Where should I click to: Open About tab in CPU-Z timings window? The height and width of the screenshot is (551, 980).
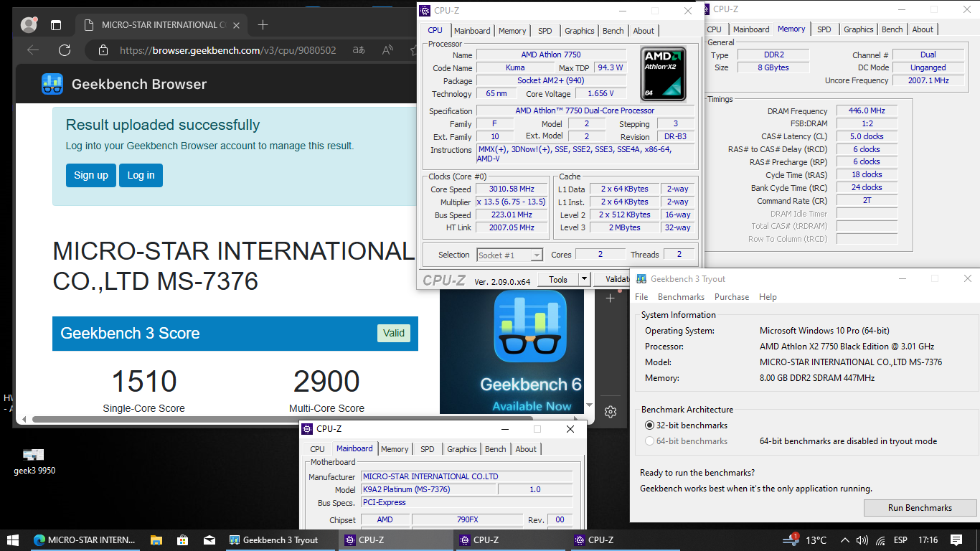923,29
